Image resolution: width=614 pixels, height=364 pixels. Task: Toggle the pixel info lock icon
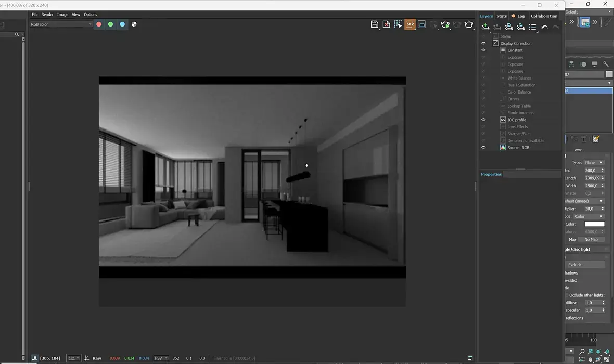34,358
